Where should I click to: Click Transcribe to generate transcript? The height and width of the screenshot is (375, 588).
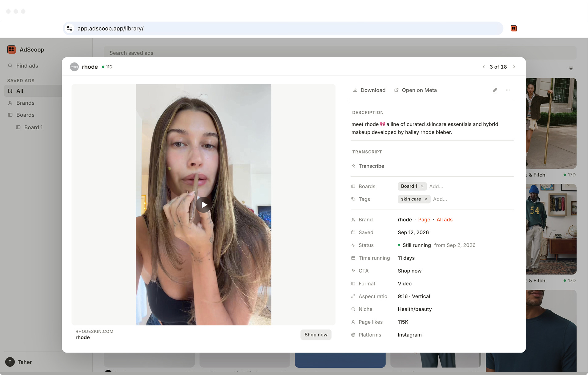click(368, 166)
